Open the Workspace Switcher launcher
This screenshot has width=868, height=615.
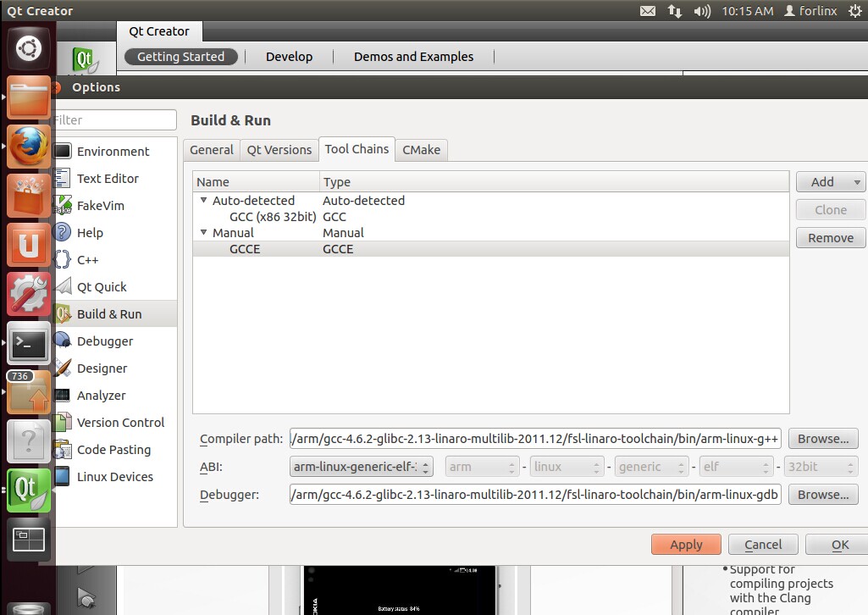[28, 540]
